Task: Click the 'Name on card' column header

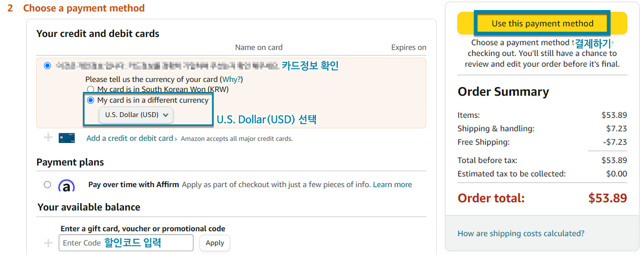Action: [258, 47]
